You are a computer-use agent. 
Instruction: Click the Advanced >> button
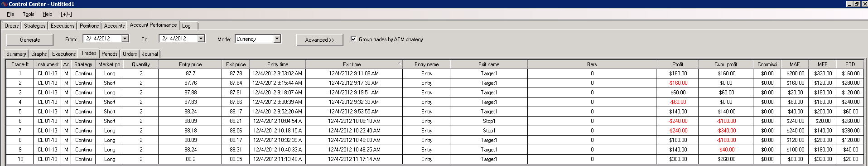319,40
